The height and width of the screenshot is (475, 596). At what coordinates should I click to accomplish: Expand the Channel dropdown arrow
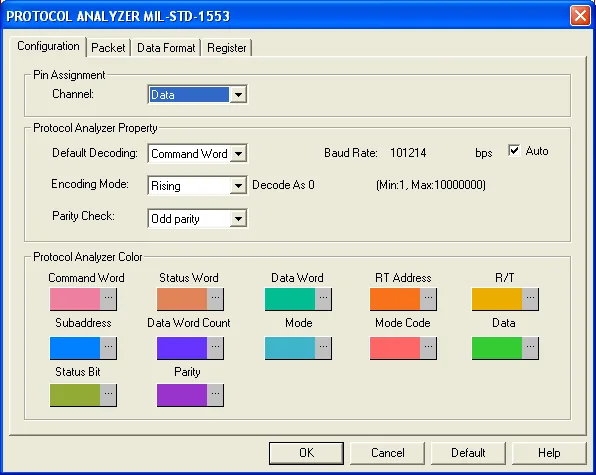pos(238,95)
